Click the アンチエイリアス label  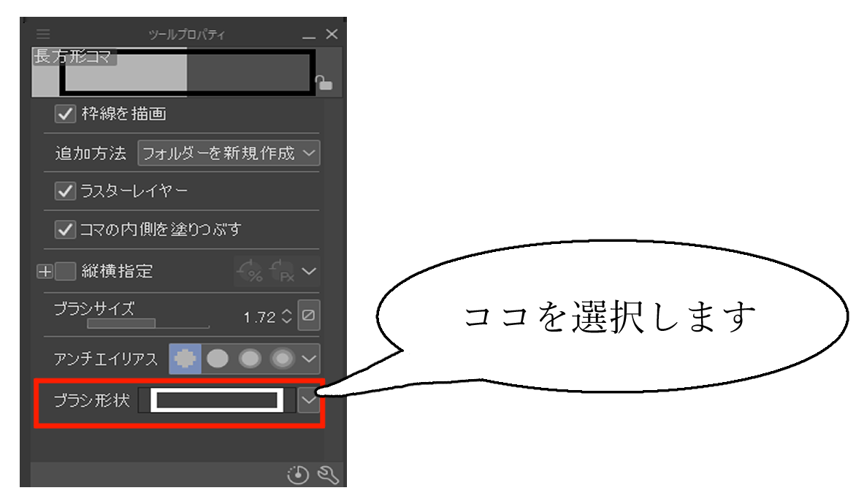pos(105,359)
